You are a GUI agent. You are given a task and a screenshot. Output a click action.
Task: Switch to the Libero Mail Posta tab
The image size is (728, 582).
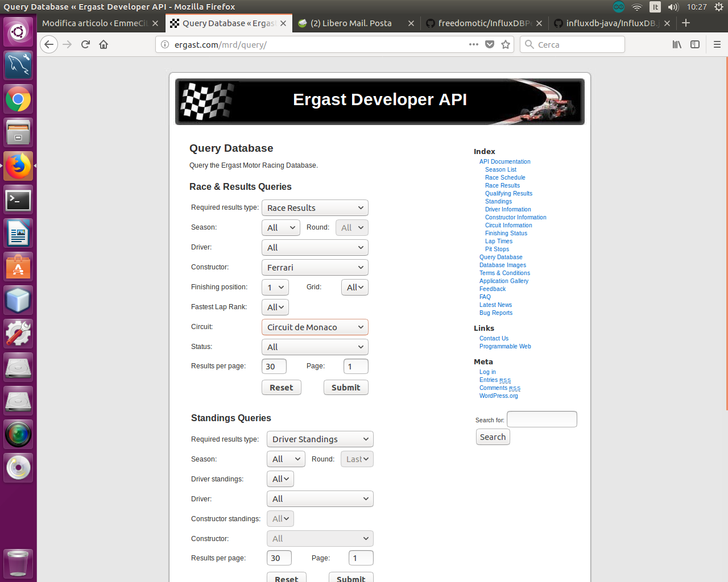coord(351,23)
